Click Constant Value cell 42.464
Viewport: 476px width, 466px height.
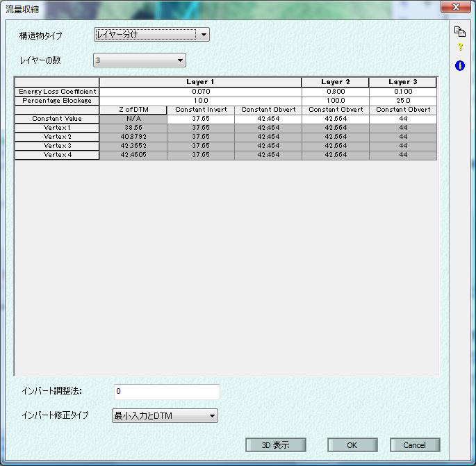[268, 119]
